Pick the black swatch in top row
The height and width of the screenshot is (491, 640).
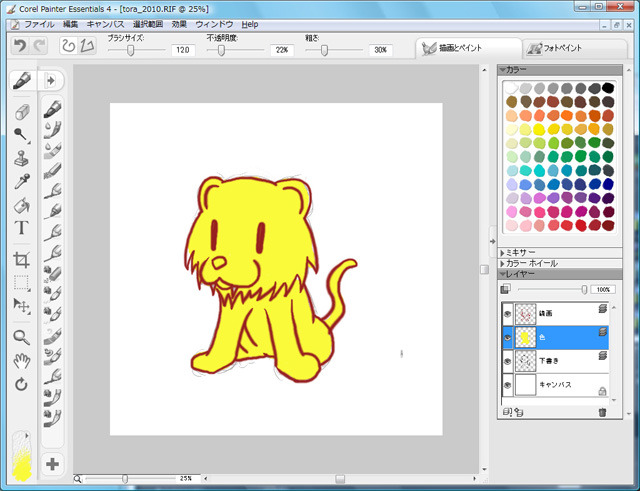pos(608,87)
